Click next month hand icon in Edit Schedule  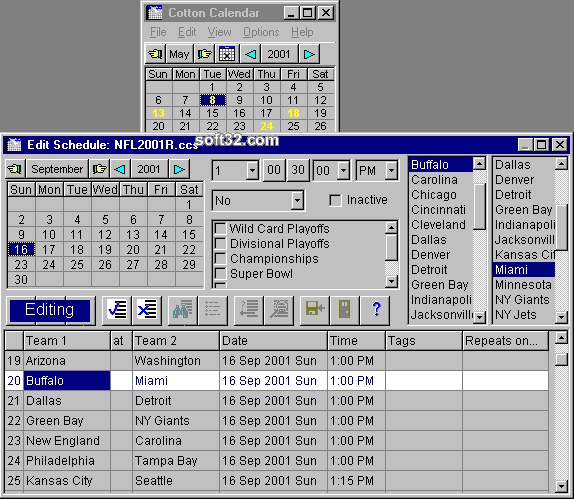pos(99,169)
